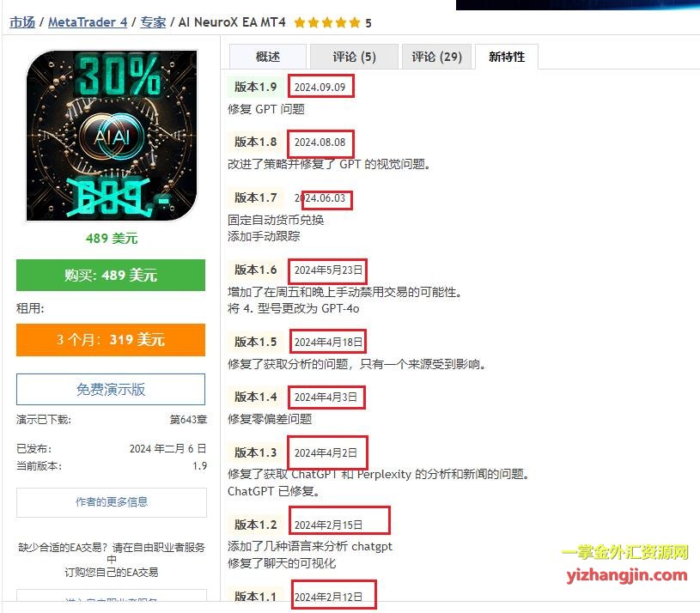Click the 版本1.6 version label

pos(256,270)
